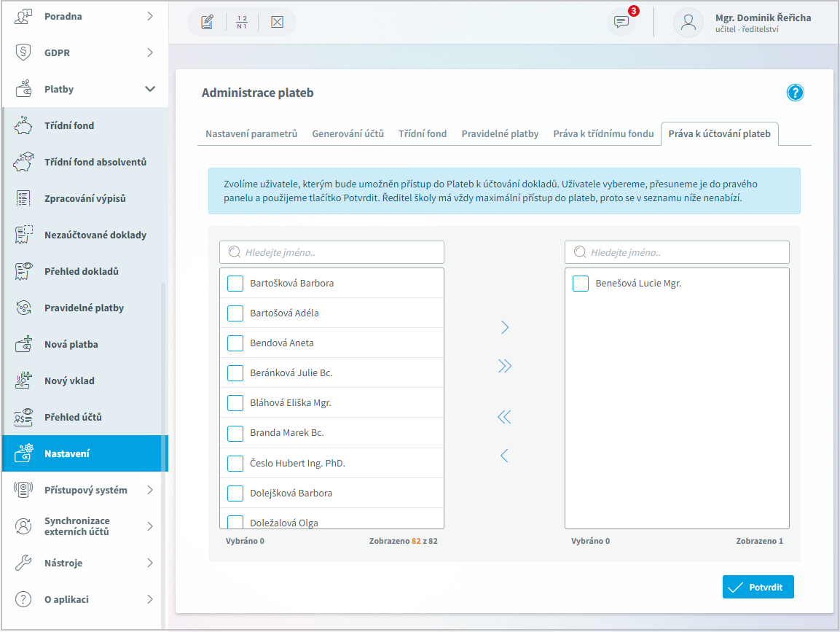Click the blue help question mark icon
Screen dimensions: 840x632
pos(795,93)
